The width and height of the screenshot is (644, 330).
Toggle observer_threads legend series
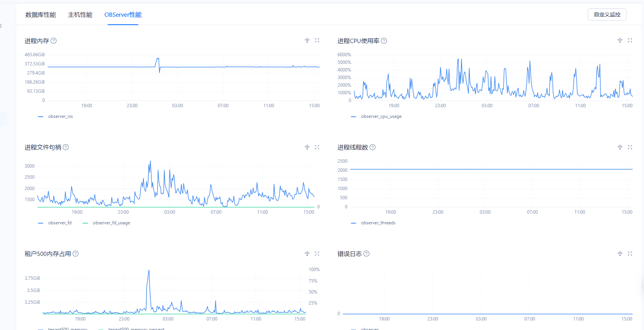pos(373,223)
